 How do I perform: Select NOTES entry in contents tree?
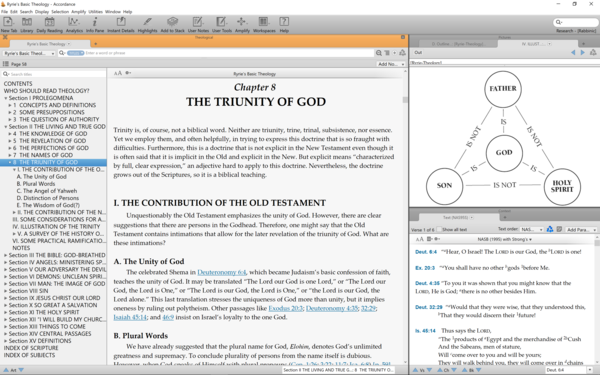(21, 248)
